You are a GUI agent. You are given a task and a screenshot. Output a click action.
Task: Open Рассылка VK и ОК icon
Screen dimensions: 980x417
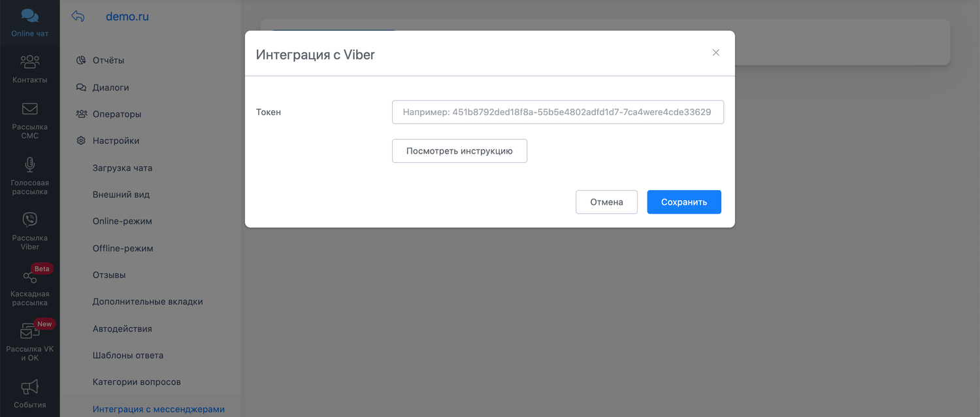click(30, 331)
